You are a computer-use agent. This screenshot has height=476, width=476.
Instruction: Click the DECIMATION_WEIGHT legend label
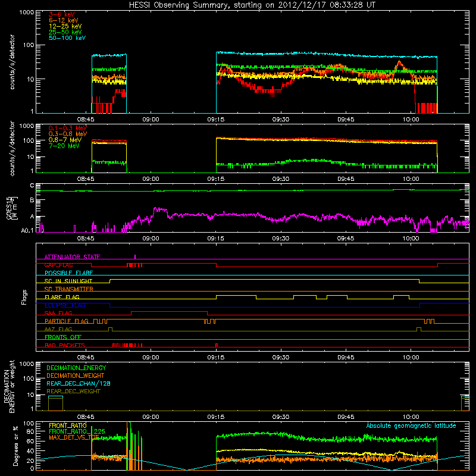[x=76, y=375]
